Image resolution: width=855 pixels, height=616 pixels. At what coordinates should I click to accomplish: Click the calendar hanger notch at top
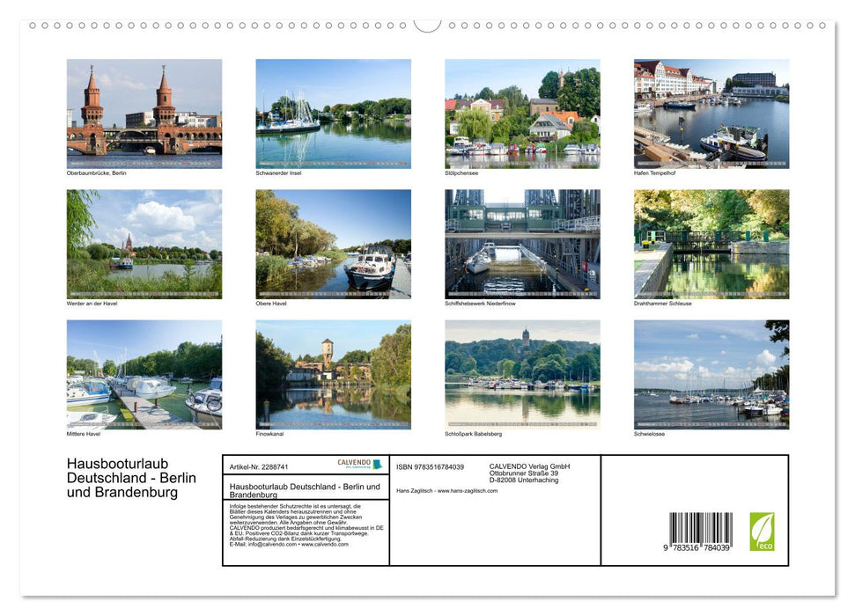(427, 26)
